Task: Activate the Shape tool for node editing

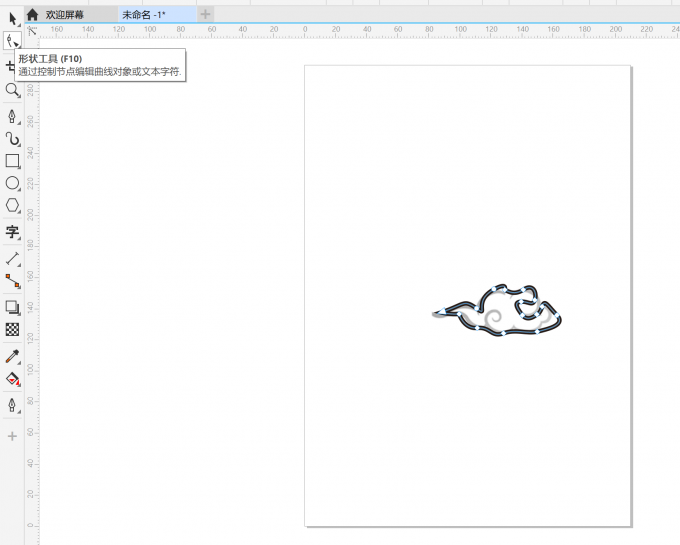Action: (x=12, y=41)
